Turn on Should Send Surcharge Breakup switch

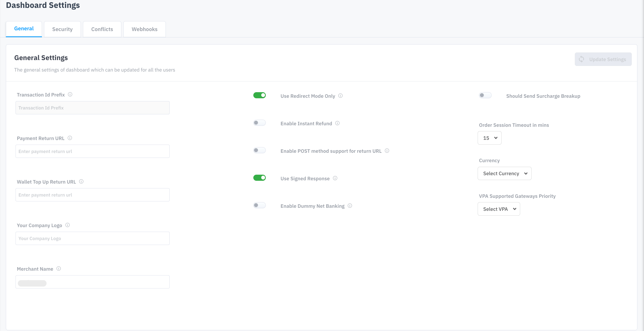(485, 95)
